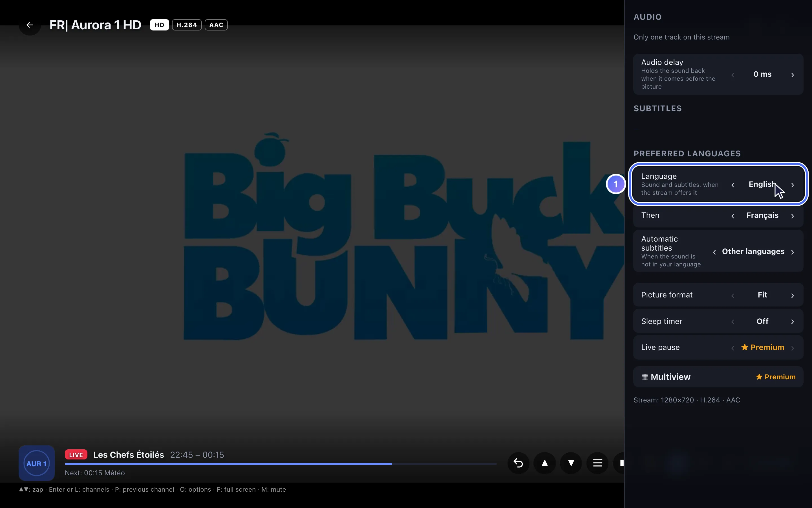Return to the previous channel with the curved-arrow button
Screen dimensions: 812x508
point(518,463)
